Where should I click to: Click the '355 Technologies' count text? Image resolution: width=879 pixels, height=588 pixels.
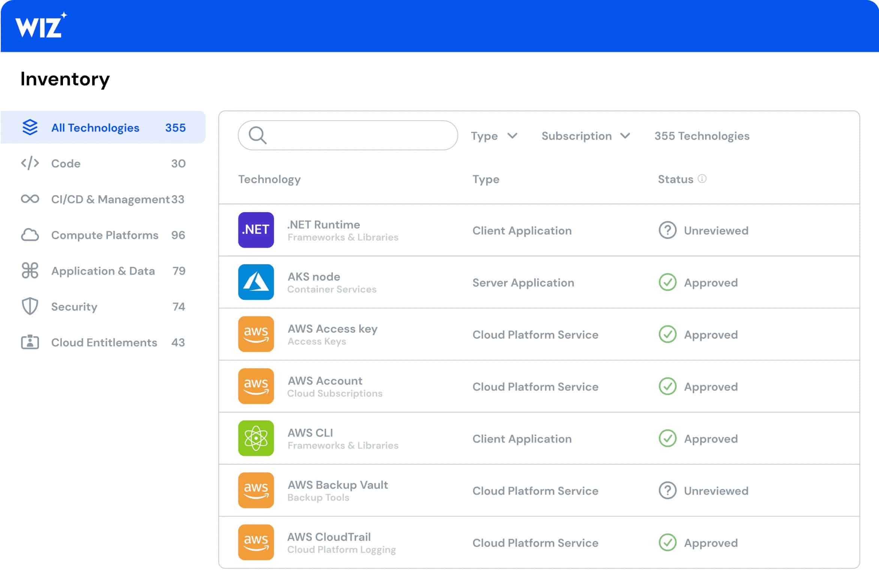coord(702,136)
